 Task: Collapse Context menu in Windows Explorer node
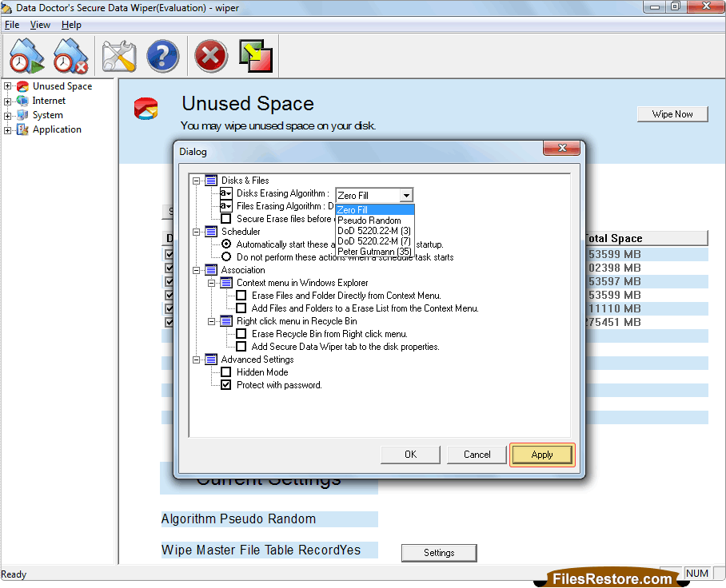pyautogui.click(x=212, y=283)
